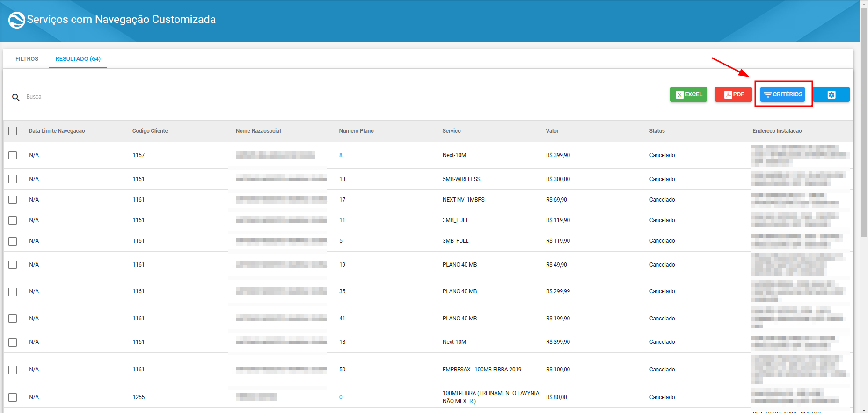
Task: Select checkbox of plan 41 row
Action: [13, 319]
